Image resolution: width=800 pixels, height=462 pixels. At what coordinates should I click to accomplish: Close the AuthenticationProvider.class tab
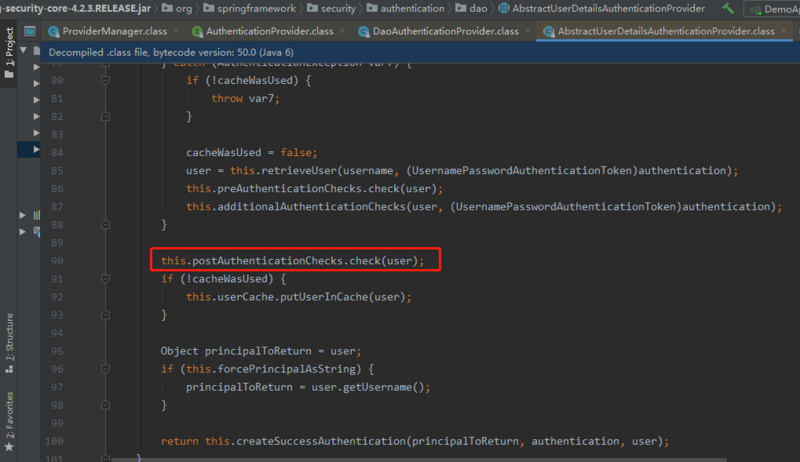342,31
